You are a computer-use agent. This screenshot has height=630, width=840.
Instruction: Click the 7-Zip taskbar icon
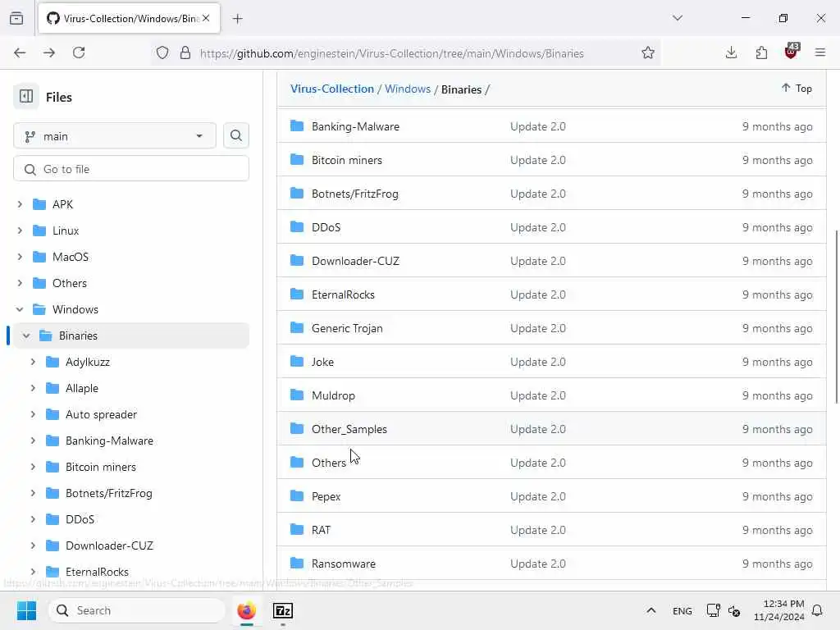282,610
